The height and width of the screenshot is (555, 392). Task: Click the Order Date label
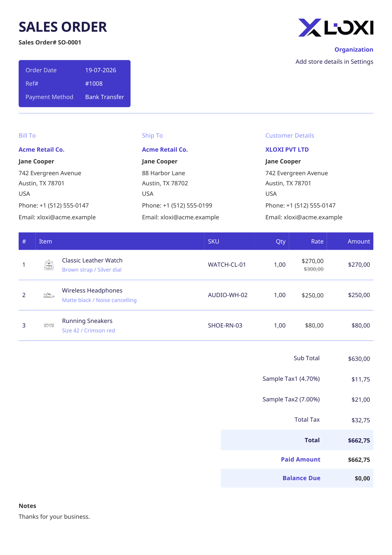(x=41, y=70)
